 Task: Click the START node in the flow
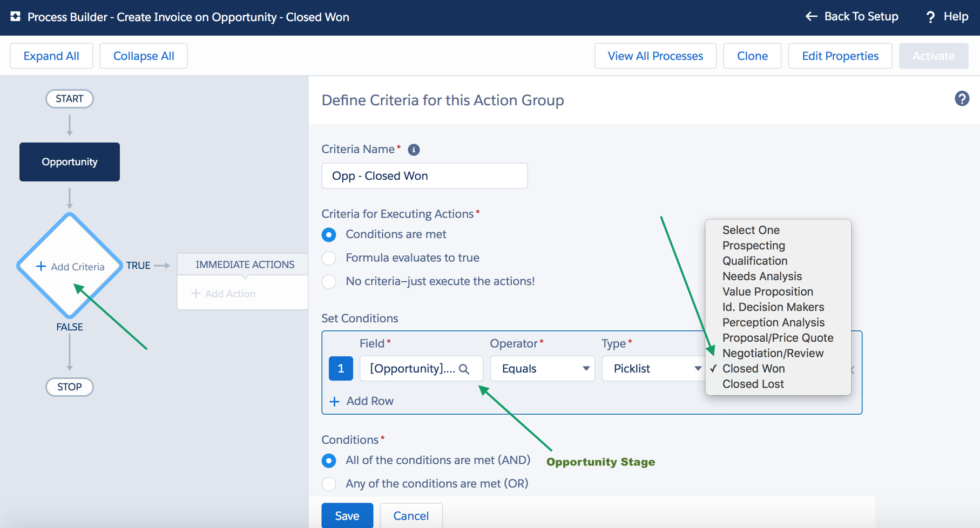pos(70,99)
